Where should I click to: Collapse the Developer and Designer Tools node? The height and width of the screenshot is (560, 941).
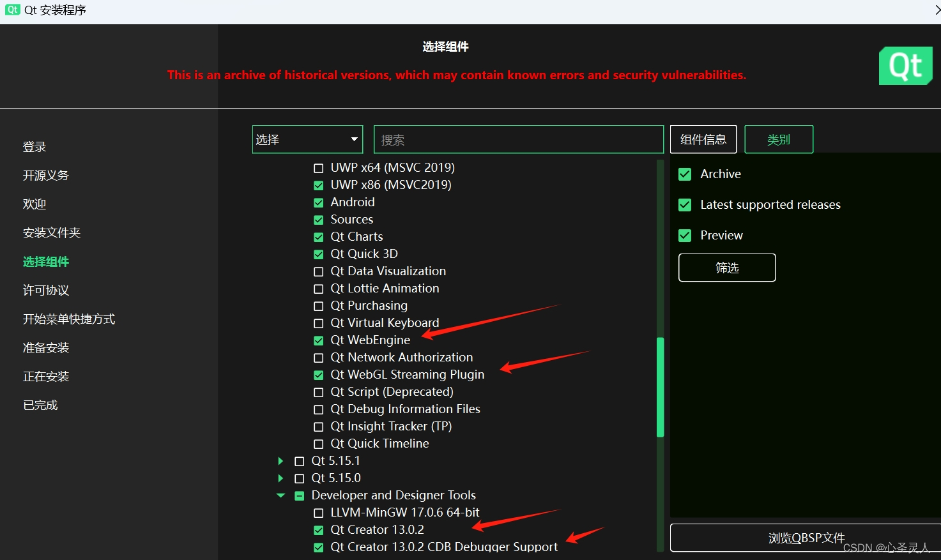tap(280, 496)
